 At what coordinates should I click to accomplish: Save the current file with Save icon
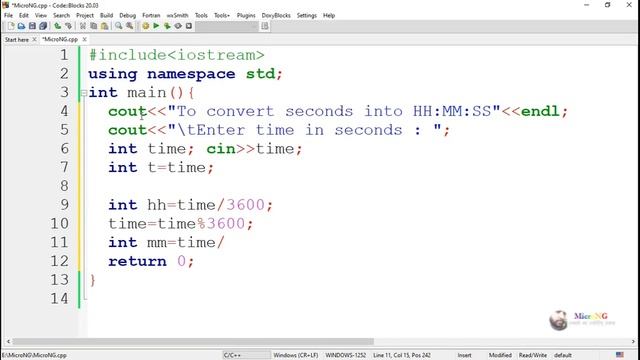[32, 26]
